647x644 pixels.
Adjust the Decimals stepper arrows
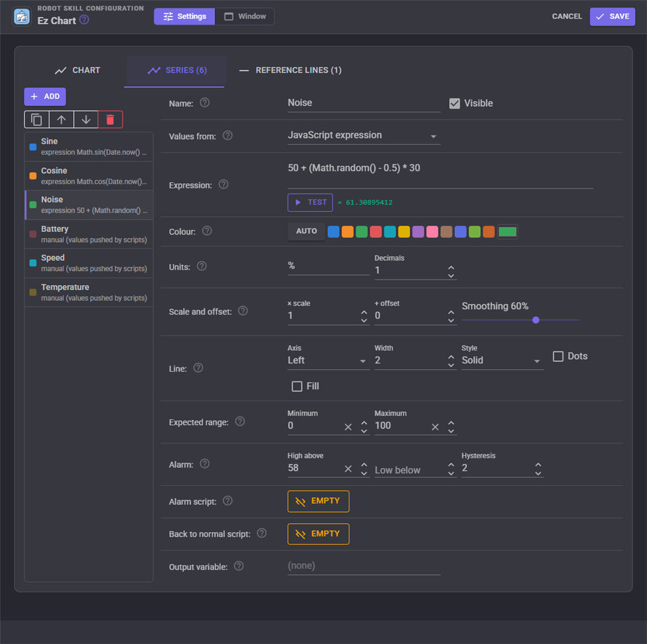coord(451,272)
